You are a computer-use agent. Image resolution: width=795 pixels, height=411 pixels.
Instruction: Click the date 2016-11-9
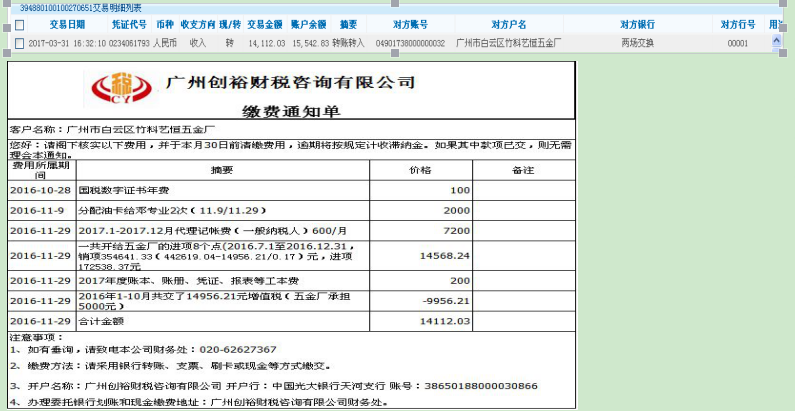click(x=37, y=210)
